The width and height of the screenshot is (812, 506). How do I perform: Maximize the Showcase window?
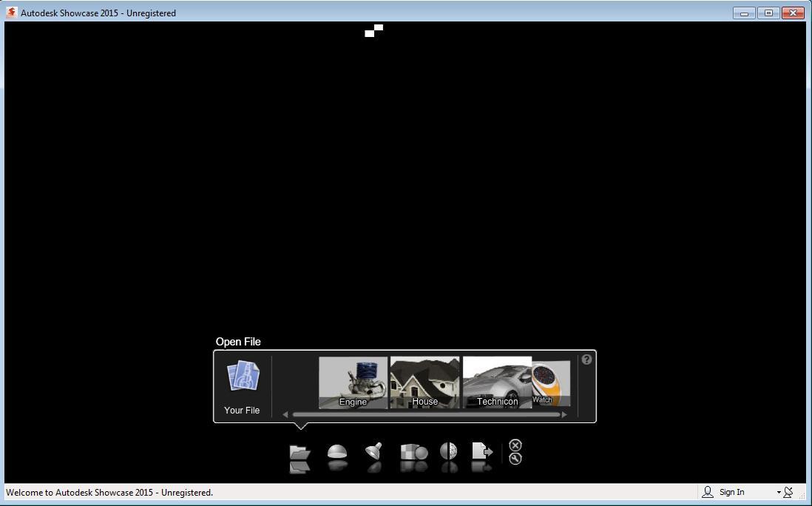tap(768, 13)
